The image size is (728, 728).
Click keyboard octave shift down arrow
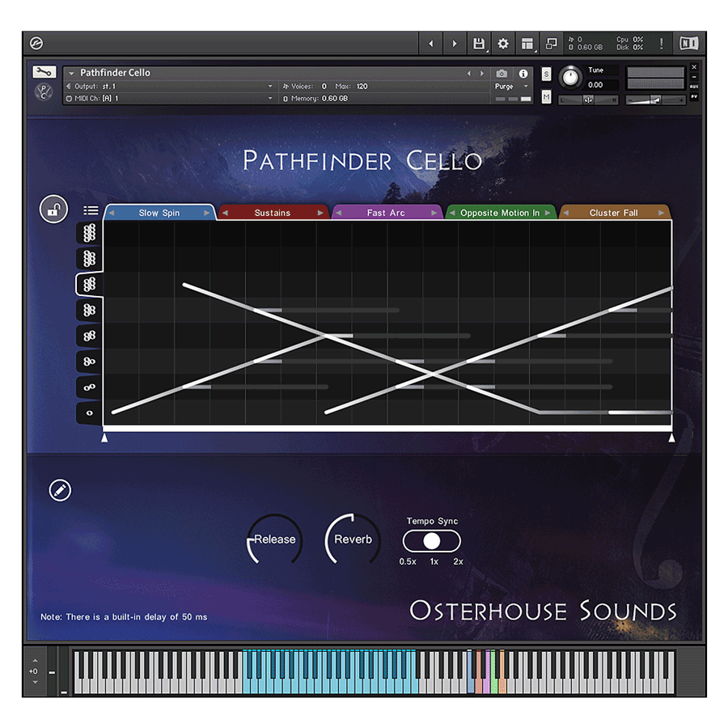pyautogui.click(x=36, y=683)
